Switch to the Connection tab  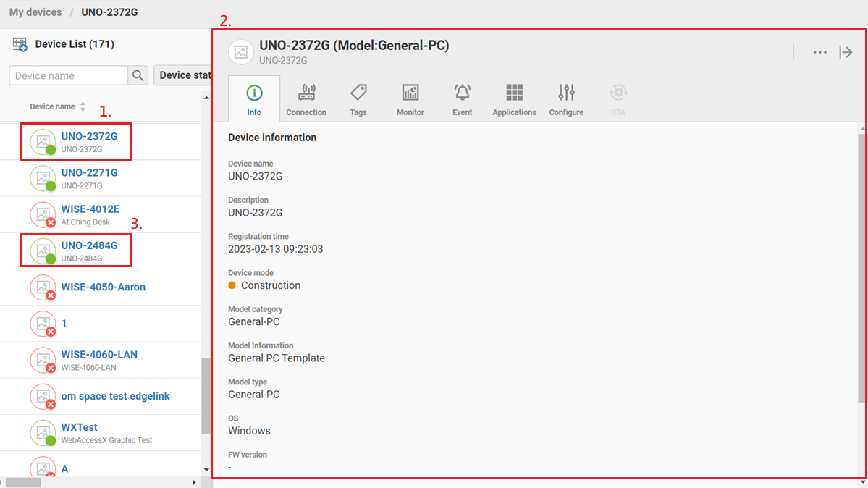tap(306, 100)
